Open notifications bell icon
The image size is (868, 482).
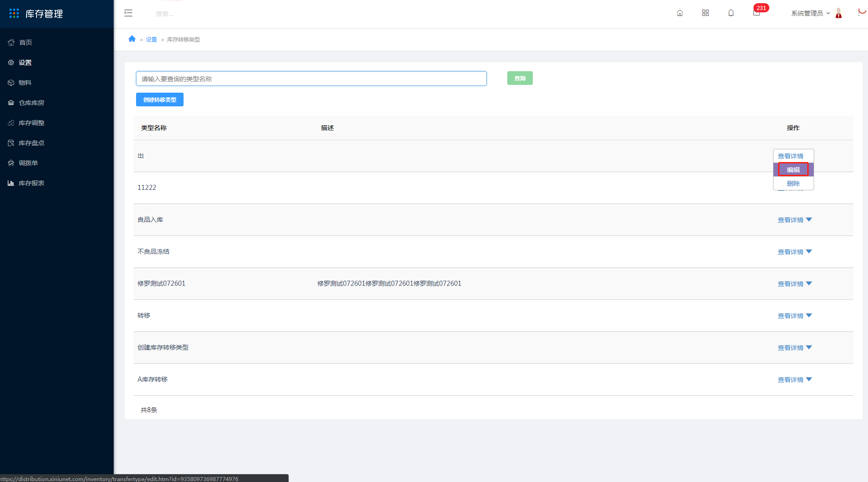tap(731, 13)
